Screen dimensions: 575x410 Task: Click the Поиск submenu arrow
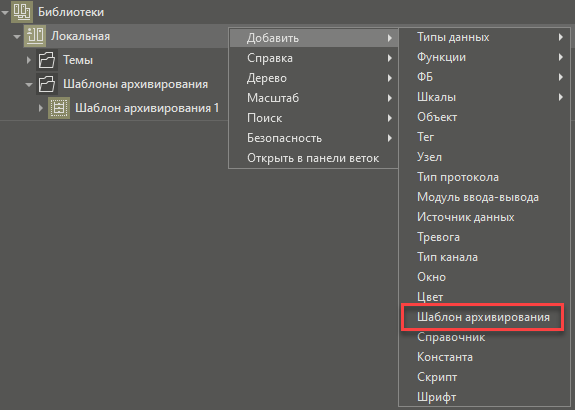click(389, 118)
